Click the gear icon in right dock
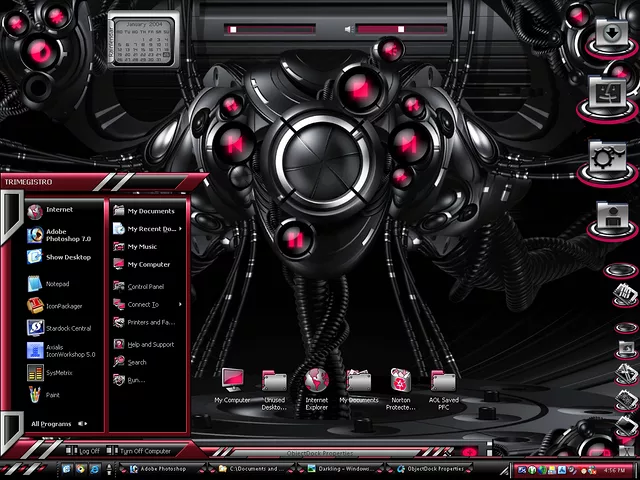 point(608,157)
